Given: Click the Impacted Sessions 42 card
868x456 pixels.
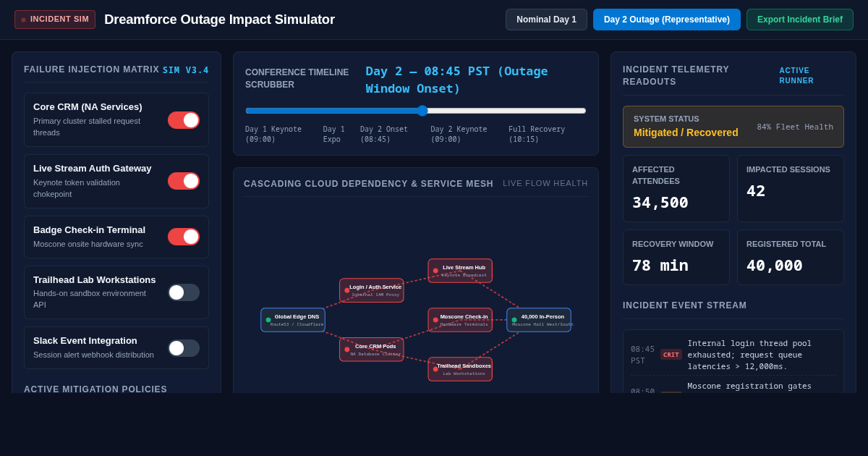Looking at the screenshot, I should [791, 188].
